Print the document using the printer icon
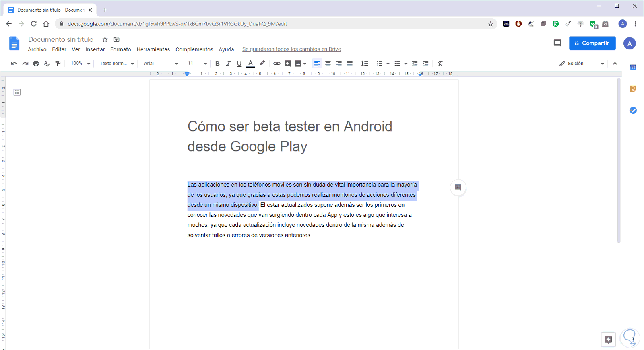Screen dimensions: 644x350 36,64
